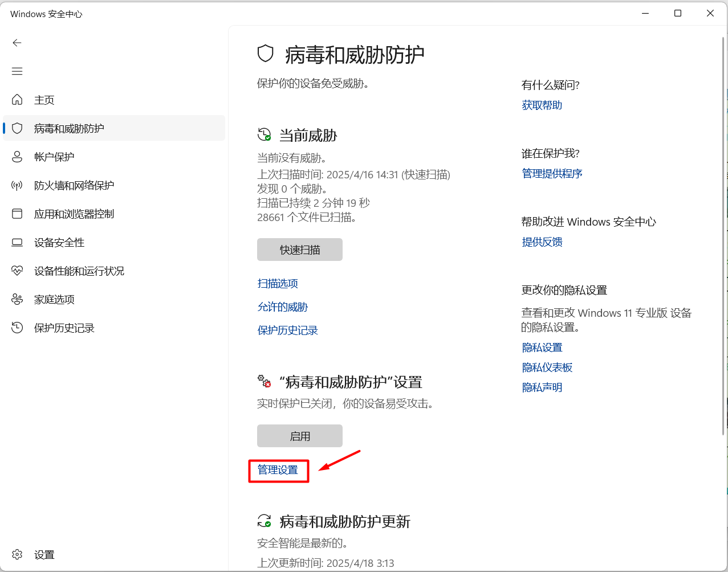Go to 帐户保护 section

(114, 157)
